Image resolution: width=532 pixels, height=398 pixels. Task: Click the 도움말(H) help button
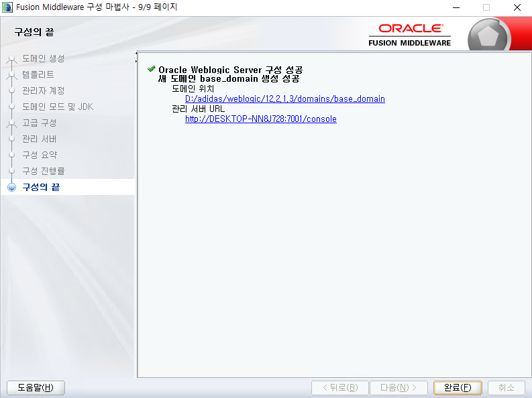36,387
